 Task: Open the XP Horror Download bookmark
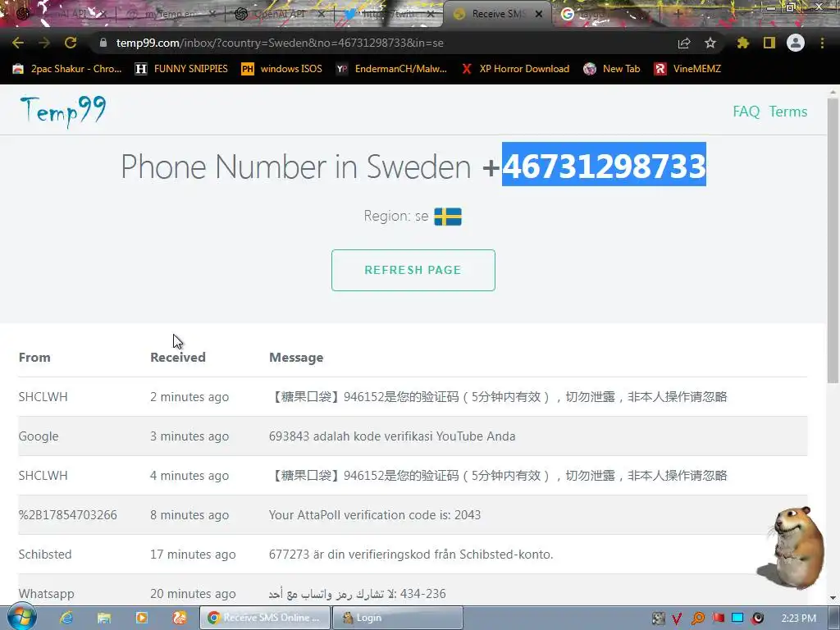[515, 69]
